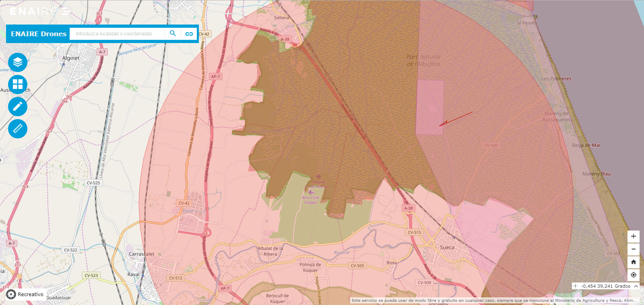Find my location with the target icon

tap(633, 275)
